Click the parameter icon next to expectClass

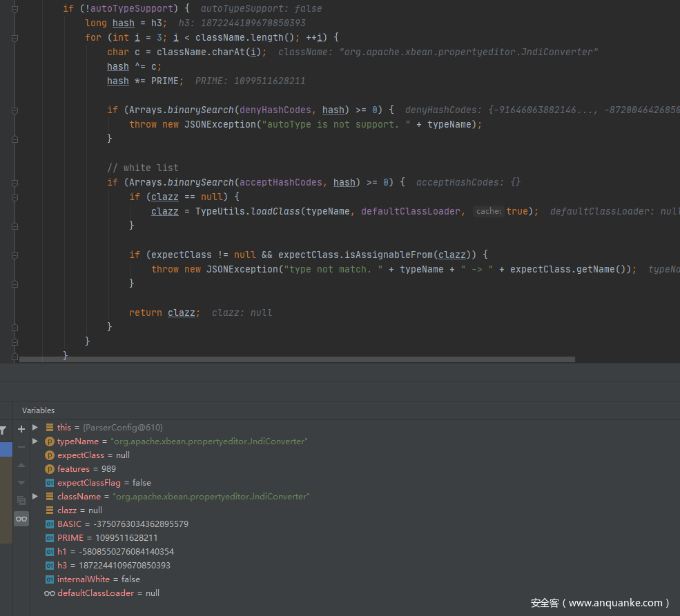[50, 455]
